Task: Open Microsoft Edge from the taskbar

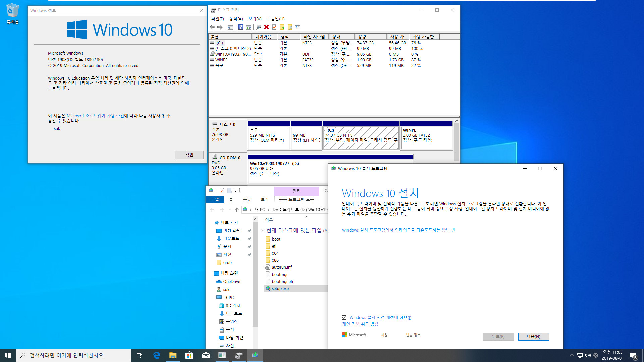Action: click(x=157, y=355)
